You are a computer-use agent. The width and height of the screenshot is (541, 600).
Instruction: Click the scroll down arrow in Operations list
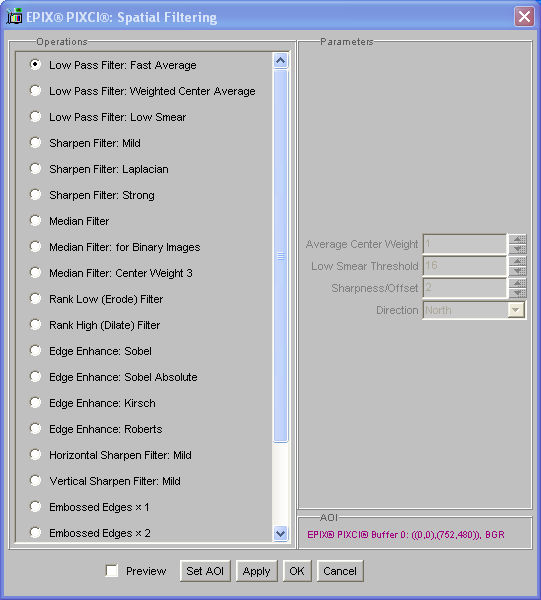pyautogui.click(x=280, y=533)
